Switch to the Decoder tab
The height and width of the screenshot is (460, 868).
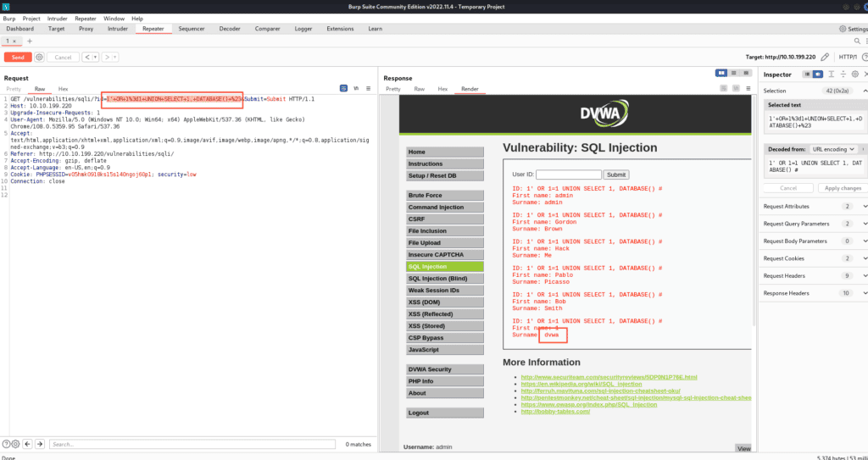point(230,29)
